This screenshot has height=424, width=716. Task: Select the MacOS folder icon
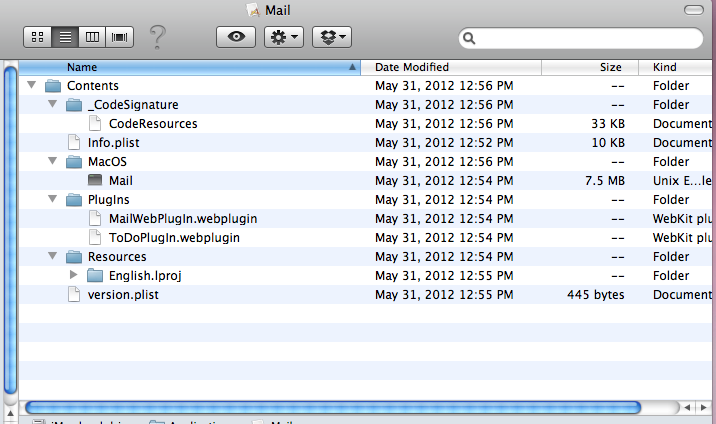(74, 162)
